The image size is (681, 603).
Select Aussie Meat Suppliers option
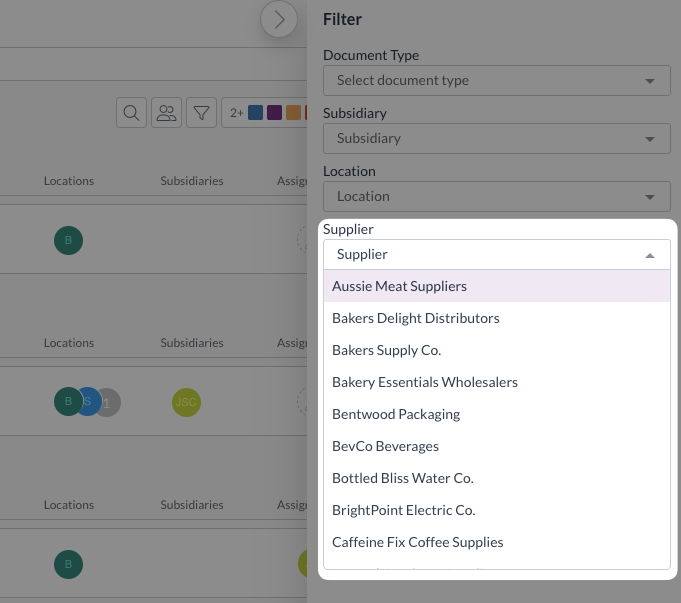coord(399,286)
